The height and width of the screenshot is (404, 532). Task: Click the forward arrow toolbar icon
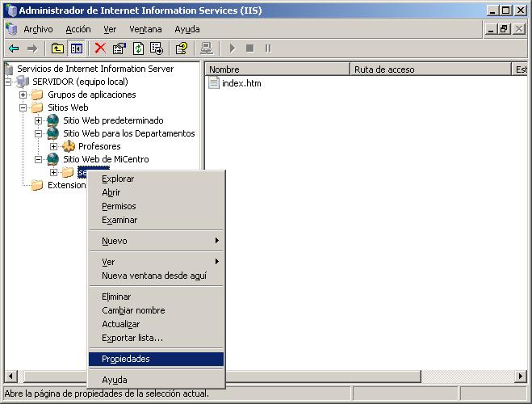tap(32, 48)
